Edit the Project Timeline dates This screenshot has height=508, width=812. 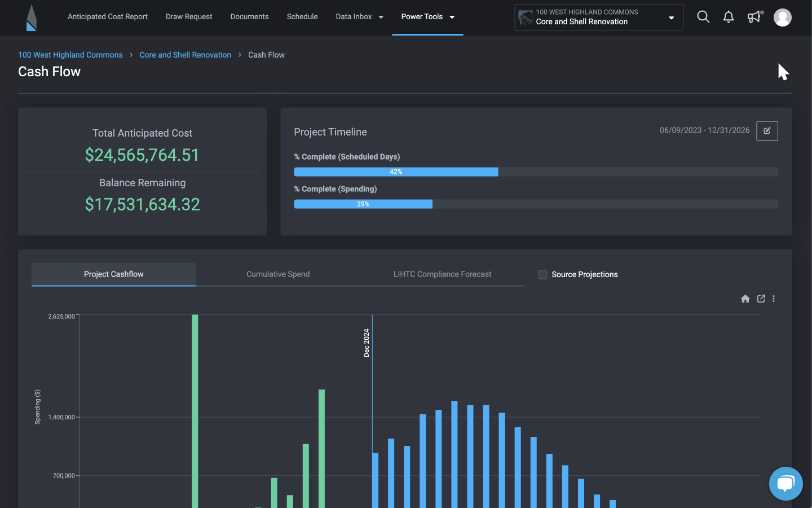[x=767, y=131]
